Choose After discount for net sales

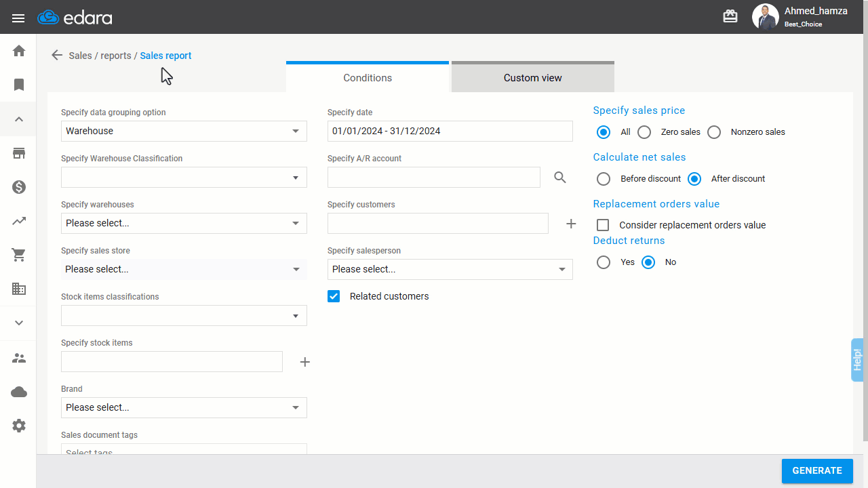coord(694,179)
